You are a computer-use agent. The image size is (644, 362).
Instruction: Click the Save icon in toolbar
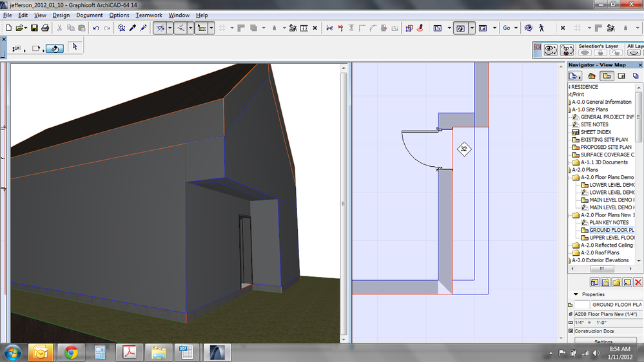pos(34,28)
